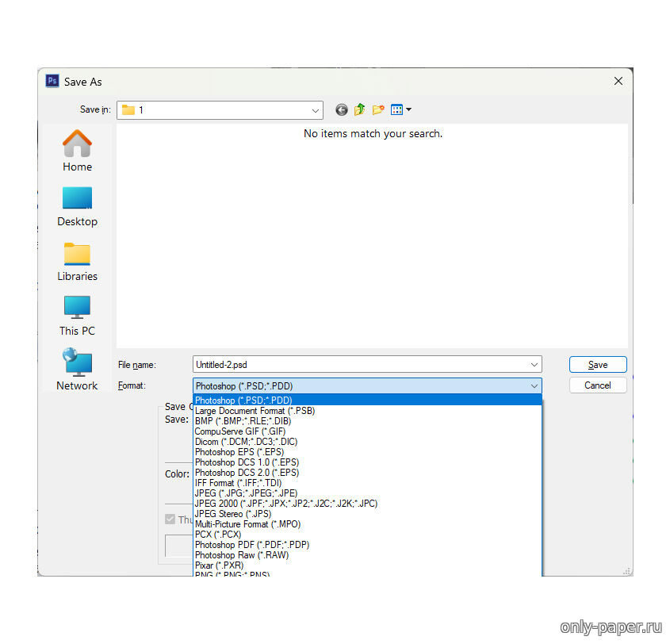The width and height of the screenshot is (670, 644).
Task: Choose BMP format from list
Action: pos(367,421)
